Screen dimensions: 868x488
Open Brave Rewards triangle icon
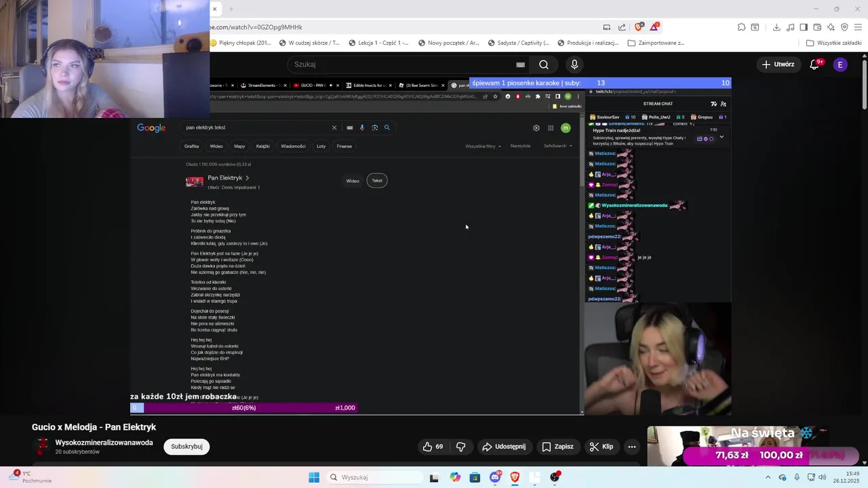(654, 27)
